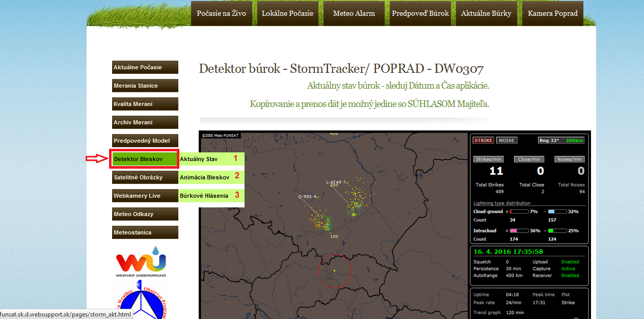The image size is (644, 319).
Task: Open Satelitné Obrázky in sidebar
Action: click(x=145, y=177)
